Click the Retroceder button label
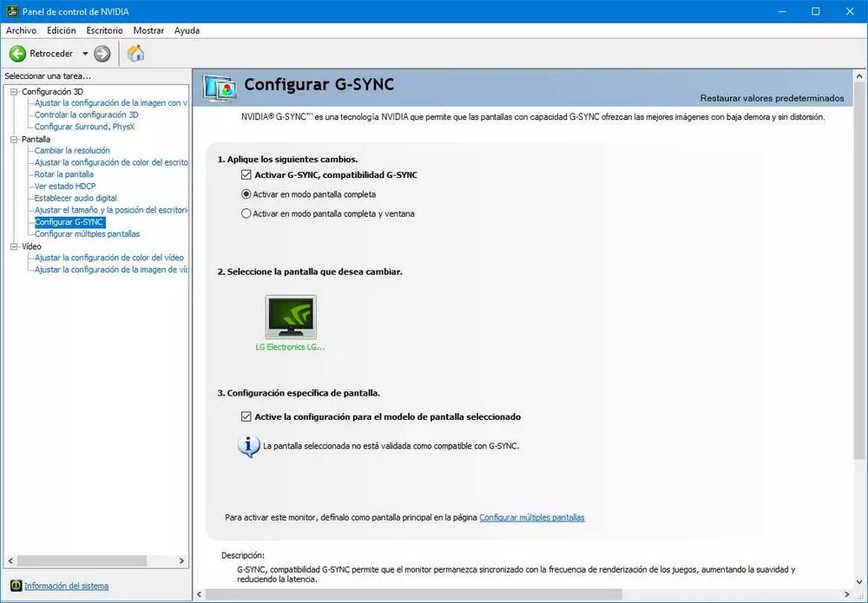Screen dimensions: 868x603 (51, 54)
